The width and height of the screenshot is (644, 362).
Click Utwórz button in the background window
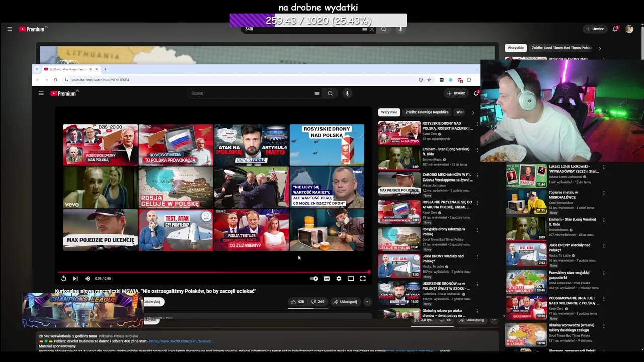(595, 29)
